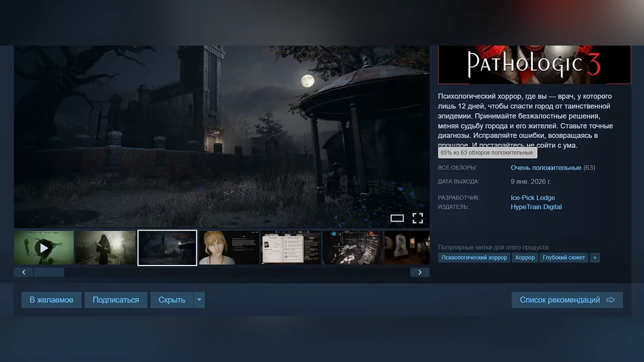Hide the game with Скрыть button

[x=172, y=300]
